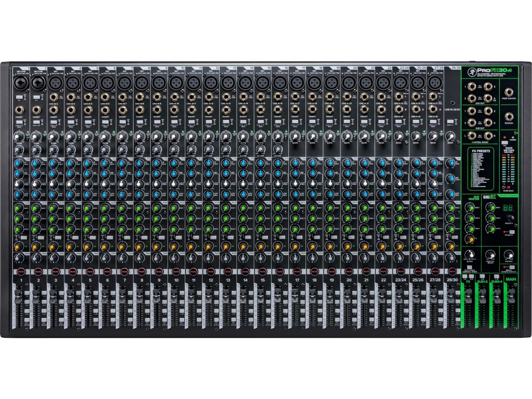Toggle the Hi-Z switch on channel 1

coord(19,98)
